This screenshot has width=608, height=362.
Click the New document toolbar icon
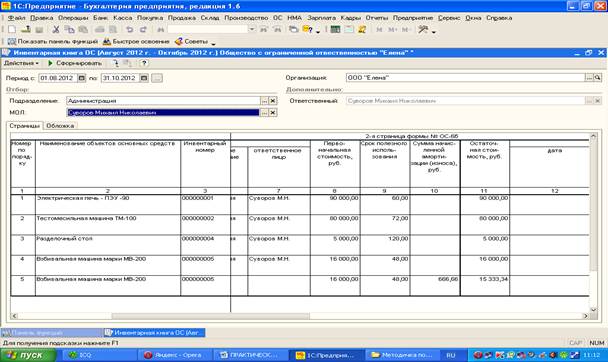coord(12,29)
